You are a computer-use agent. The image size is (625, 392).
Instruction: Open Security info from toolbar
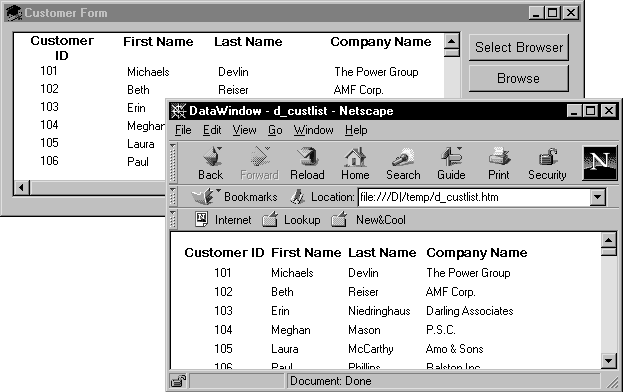click(x=547, y=163)
